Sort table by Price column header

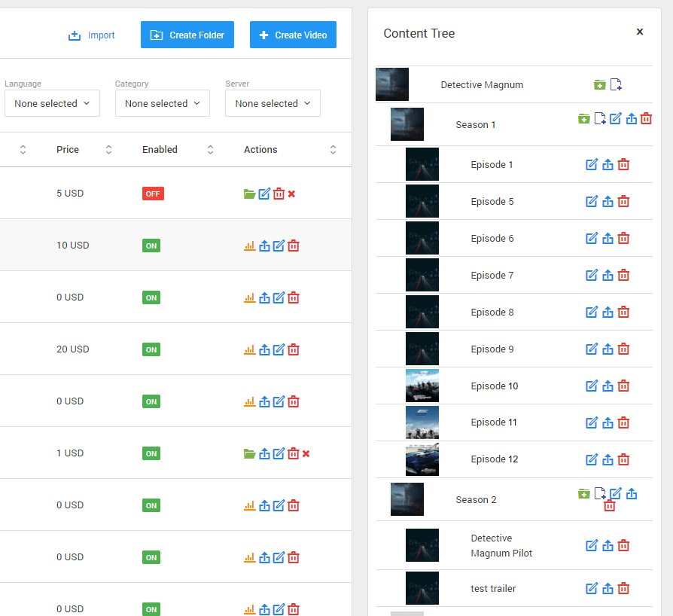point(68,150)
